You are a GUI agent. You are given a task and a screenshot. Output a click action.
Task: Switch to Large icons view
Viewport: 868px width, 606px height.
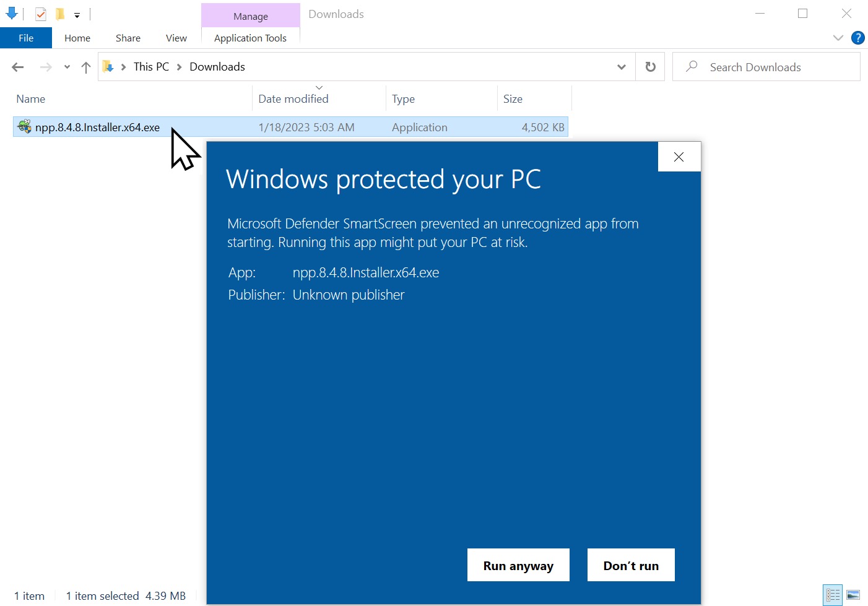pos(853,595)
